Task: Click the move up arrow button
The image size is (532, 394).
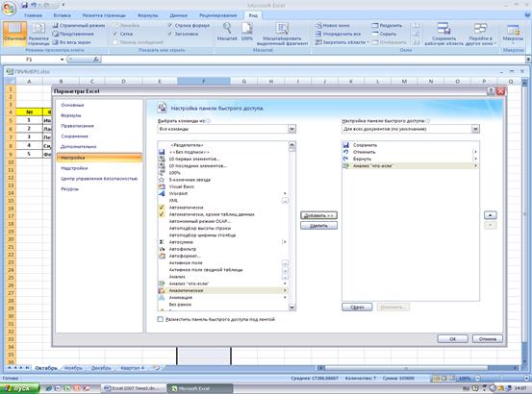Action: click(490, 215)
